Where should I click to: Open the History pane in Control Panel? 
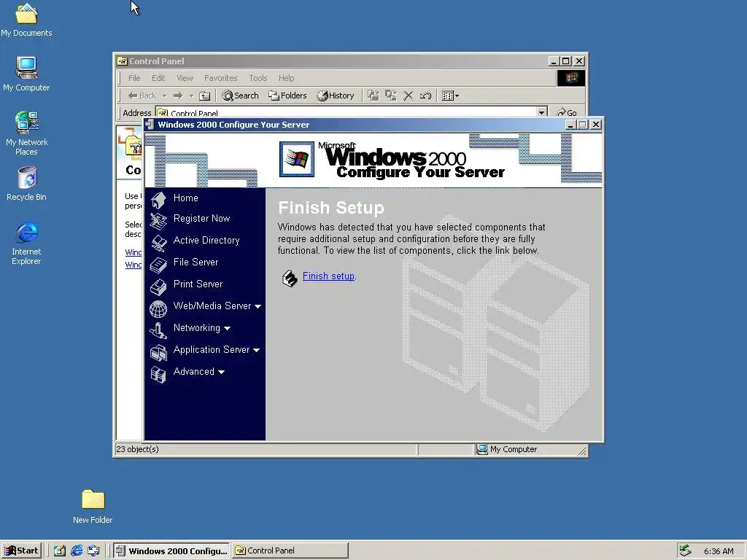click(336, 96)
